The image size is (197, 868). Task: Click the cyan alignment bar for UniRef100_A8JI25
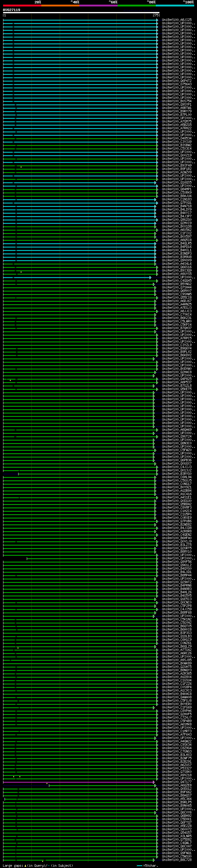point(80,20)
